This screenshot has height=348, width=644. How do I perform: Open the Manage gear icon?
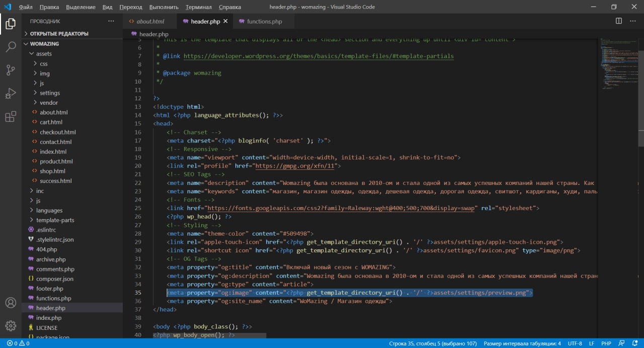11,326
